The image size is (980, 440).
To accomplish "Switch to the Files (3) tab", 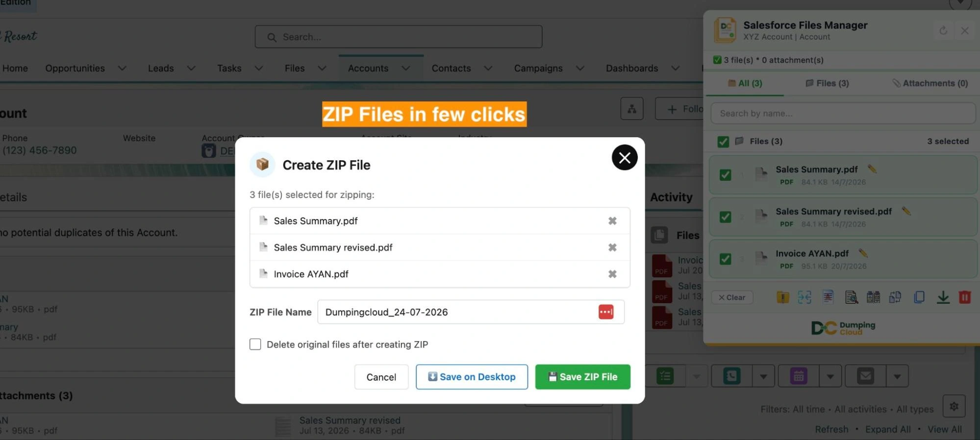I will click(827, 83).
